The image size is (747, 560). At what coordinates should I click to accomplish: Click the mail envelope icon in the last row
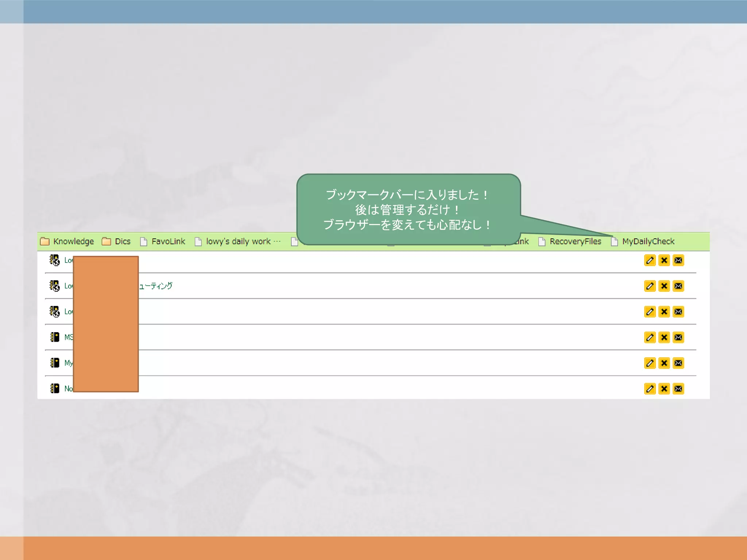[678, 389]
